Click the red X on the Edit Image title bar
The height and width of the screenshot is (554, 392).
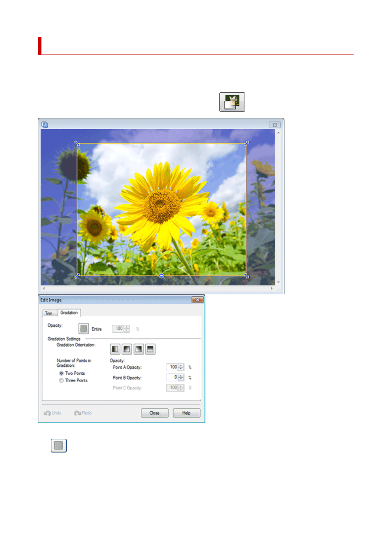197,300
